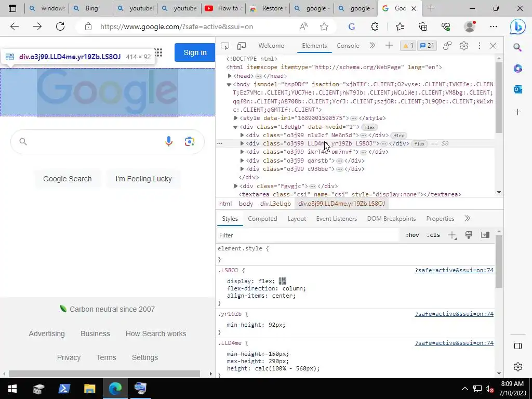
Task: Close the DevTools panel
Action: [x=493, y=46]
